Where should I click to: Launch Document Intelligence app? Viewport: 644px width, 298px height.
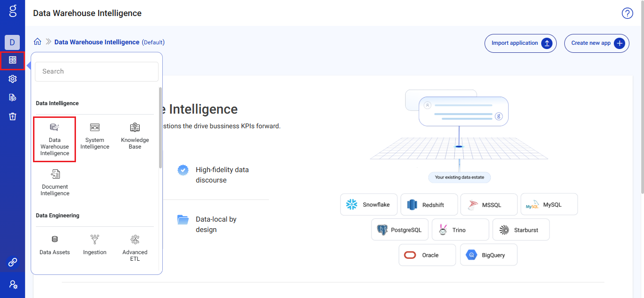point(55,183)
